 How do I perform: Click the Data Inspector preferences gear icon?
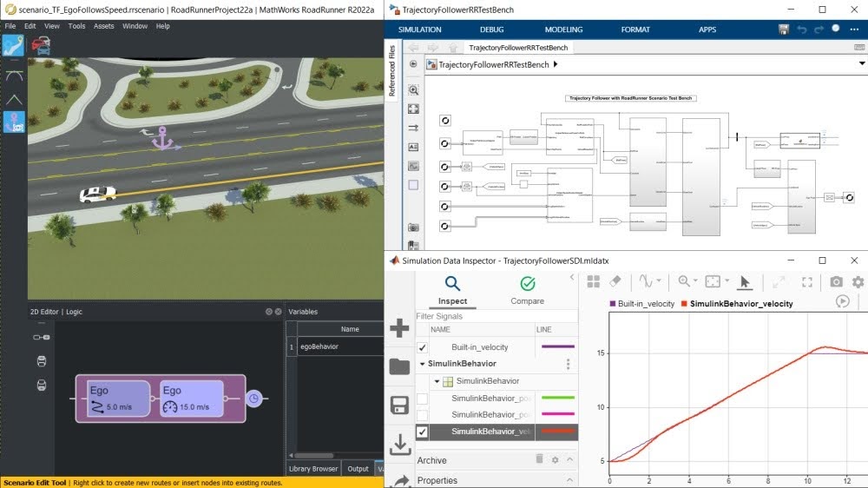[858, 281]
